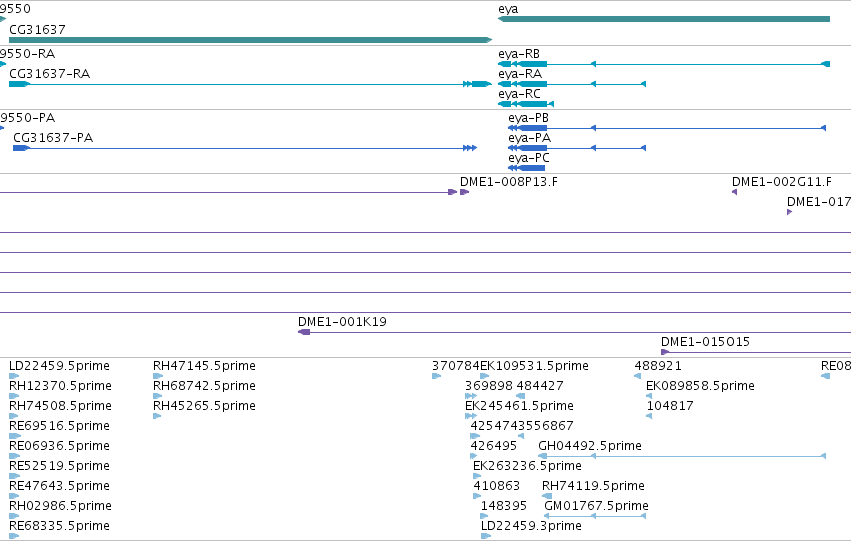The height and width of the screenshot is (541, 851).
Task: Select the CG31637 gene bar
Action: (250, 40)
